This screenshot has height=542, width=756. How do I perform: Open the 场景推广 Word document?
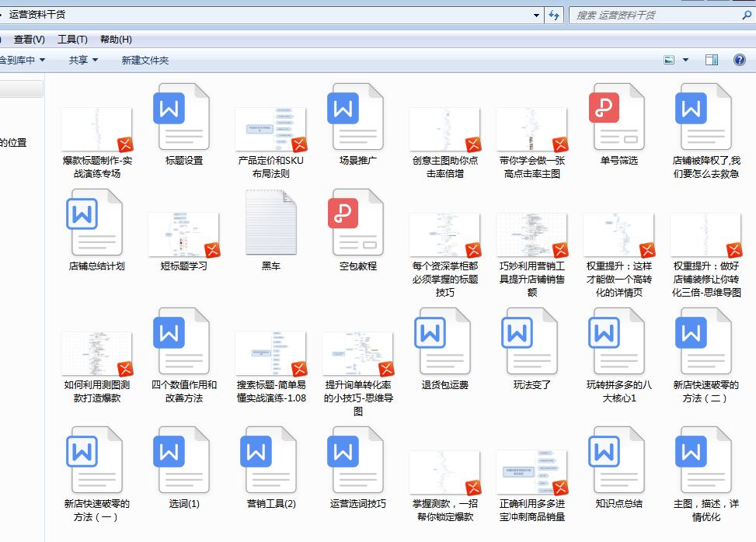[x=357, y=116]
